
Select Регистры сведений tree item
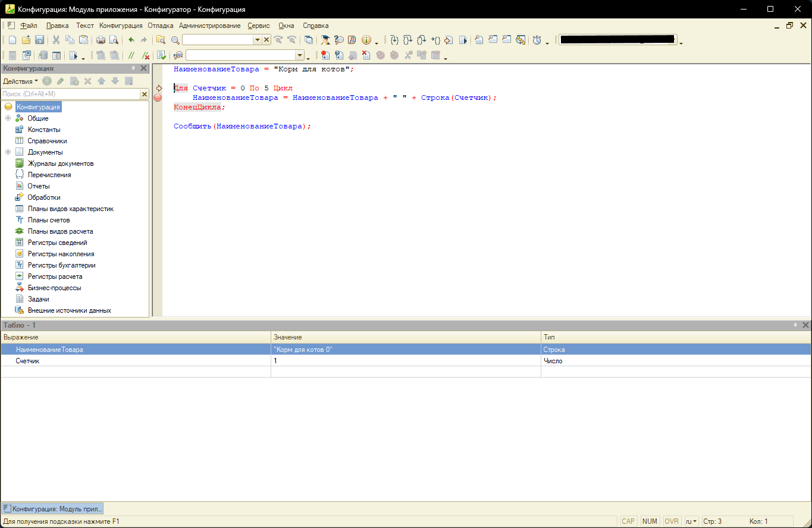tap(58, 243)
